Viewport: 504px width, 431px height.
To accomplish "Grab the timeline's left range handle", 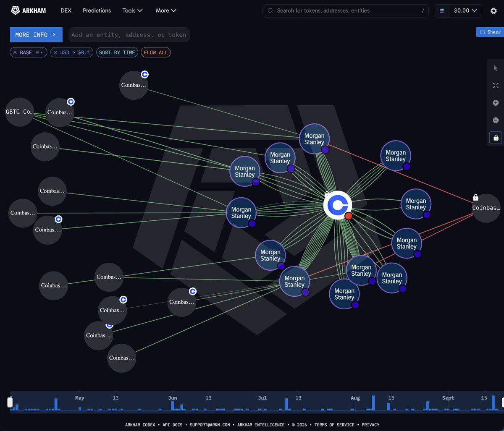I will pyautogui.click(x=10, y=402).
